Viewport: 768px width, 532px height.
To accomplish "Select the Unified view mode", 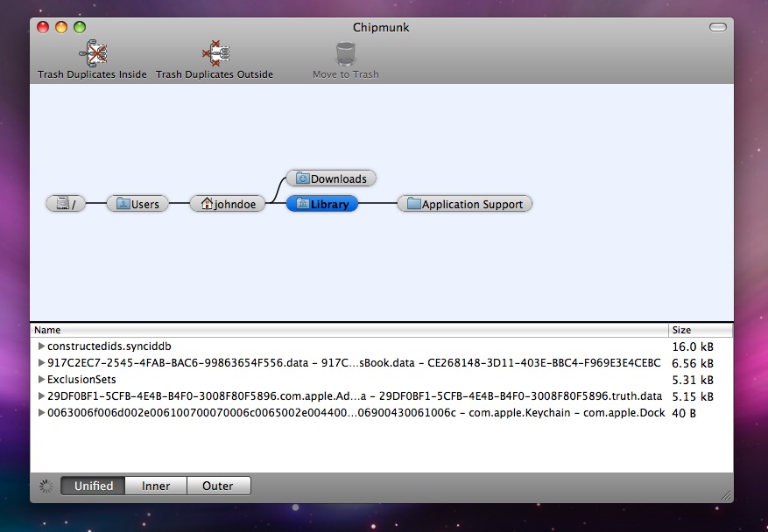I will [x=92, y=486].
